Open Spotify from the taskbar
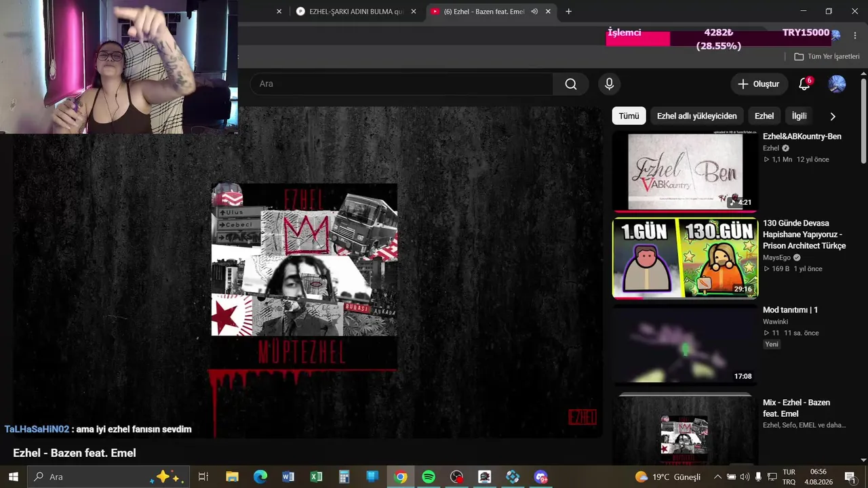The width and height of the screenshot is (868, 488). (429, 476)
